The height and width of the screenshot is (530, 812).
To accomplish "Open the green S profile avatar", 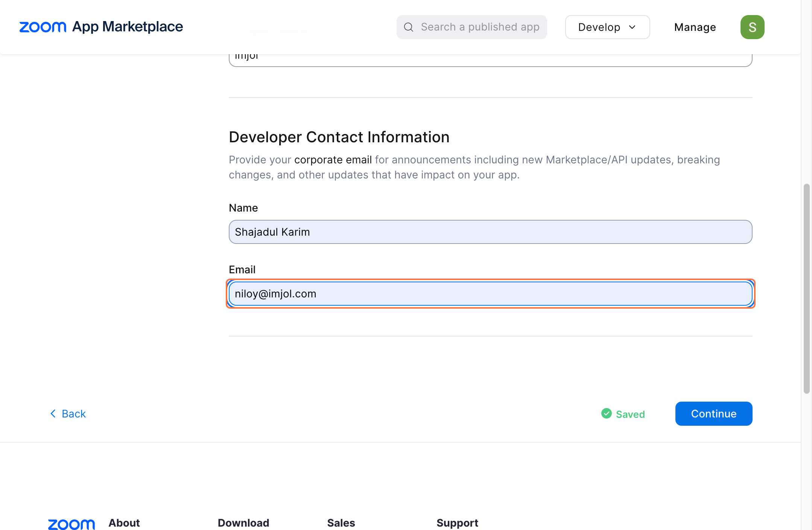I will tap(753, 27).
